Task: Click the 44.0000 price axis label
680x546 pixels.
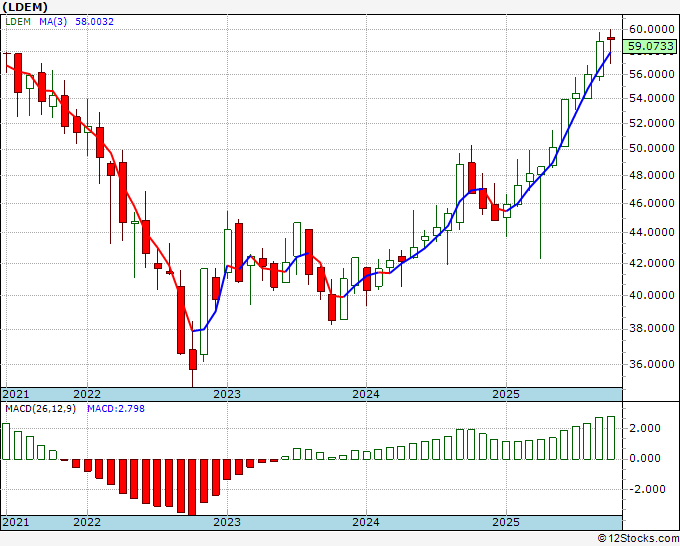Action: coord(652,232)
